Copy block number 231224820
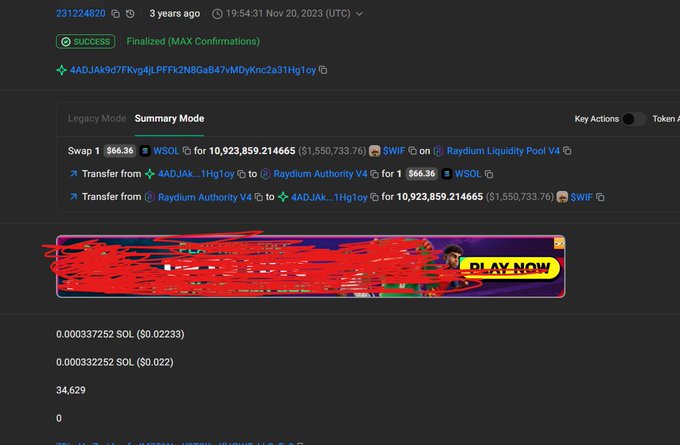This screenshot has height=445, width=680. [x=115, y=14]
